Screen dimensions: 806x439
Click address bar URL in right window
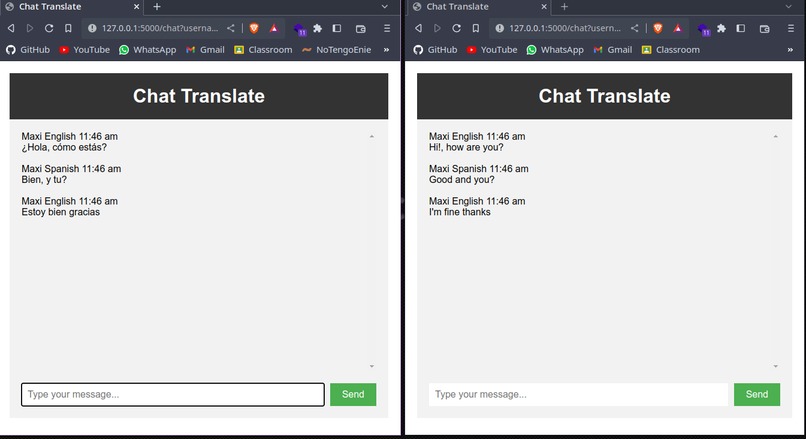565,28
